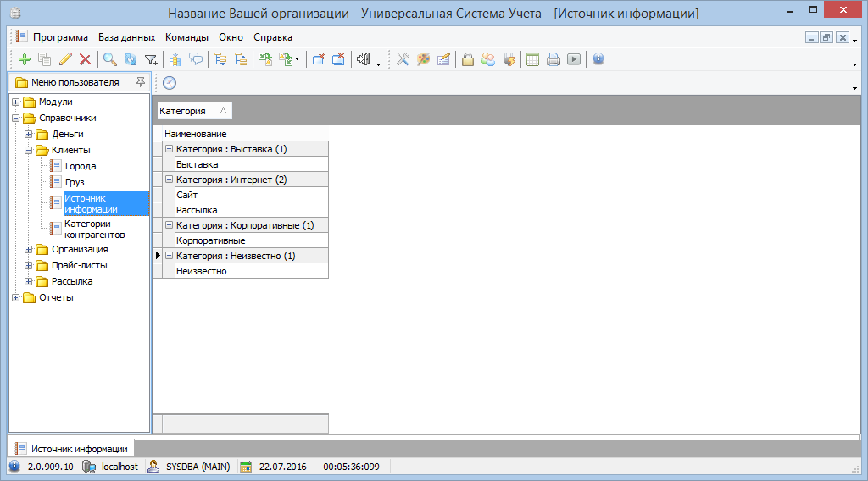Open the Команды menu
The image size is (868, 481).
pos(186,37)
